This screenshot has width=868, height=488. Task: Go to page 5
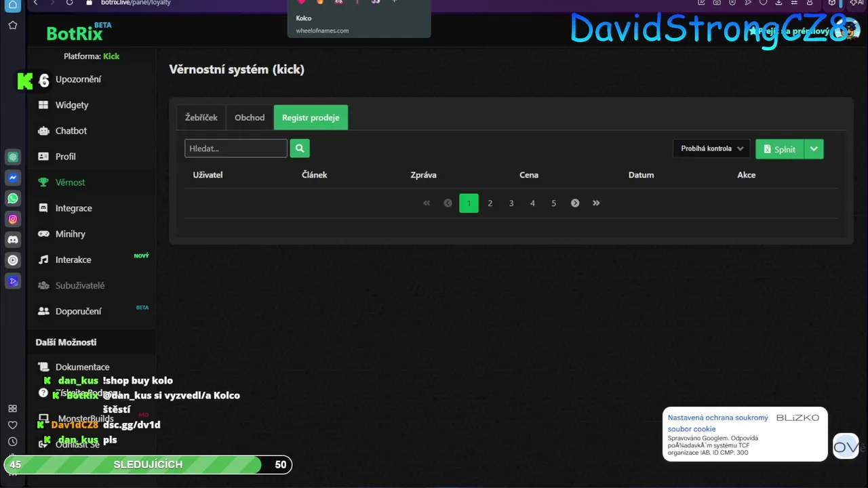[553, 203]
